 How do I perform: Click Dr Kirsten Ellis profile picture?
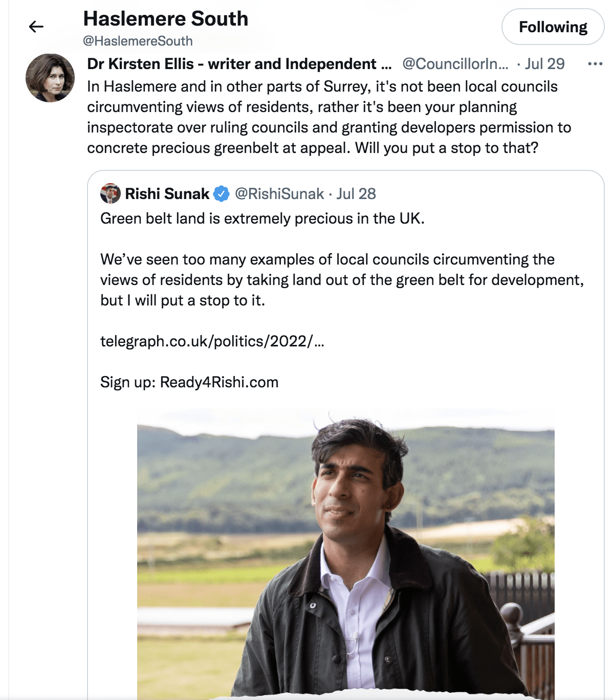click(50, 78)
